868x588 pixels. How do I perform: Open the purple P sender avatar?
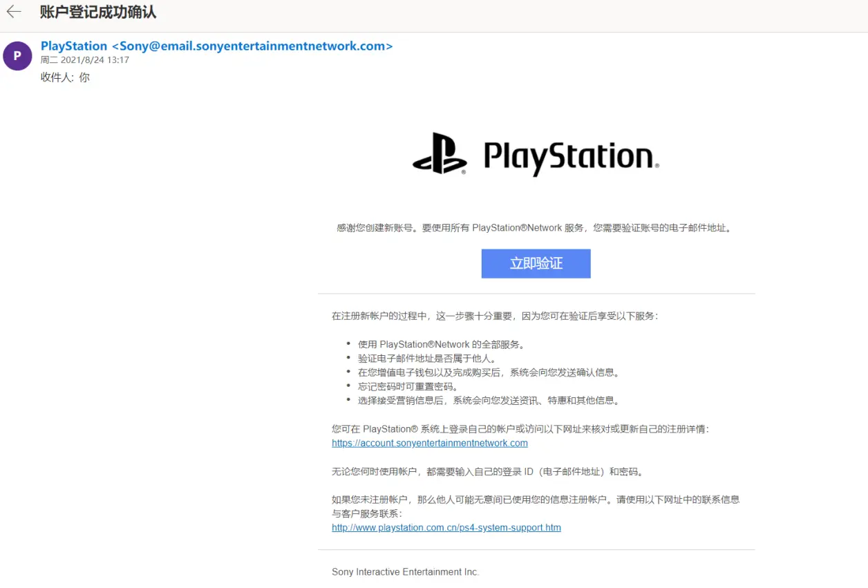coord(17,56)
